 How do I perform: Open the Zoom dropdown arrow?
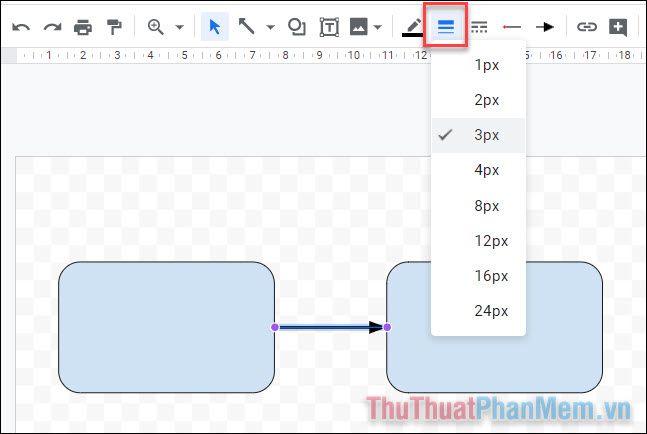tap(179, 28)
